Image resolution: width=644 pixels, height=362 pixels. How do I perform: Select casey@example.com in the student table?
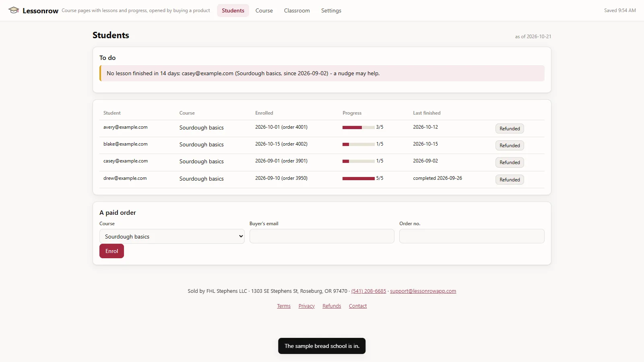coord(126,161)
